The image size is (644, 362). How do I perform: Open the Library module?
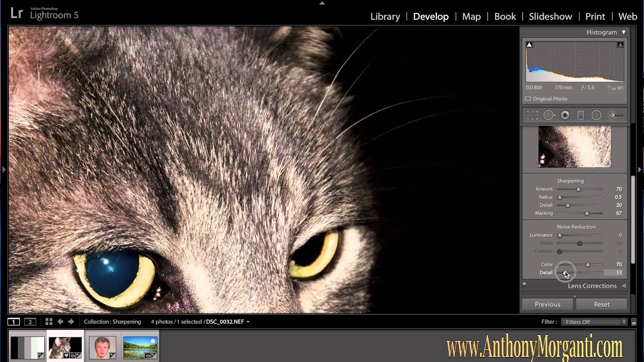385,17
